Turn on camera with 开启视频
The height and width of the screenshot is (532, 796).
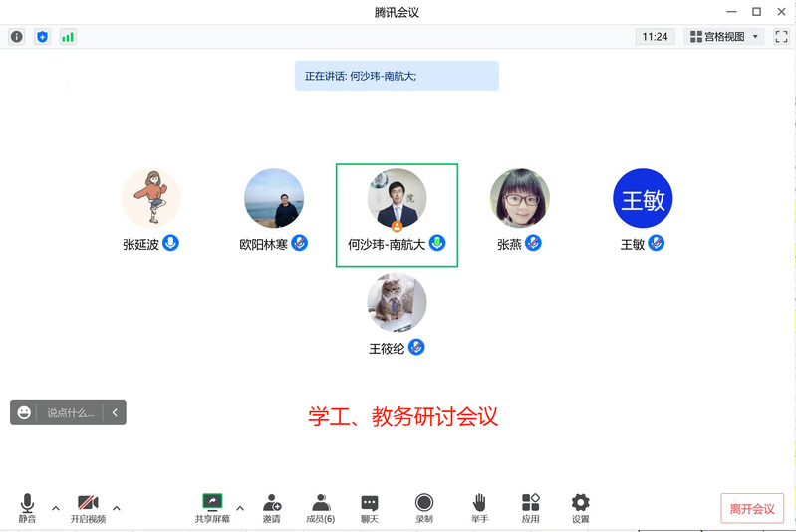pyautogui.click(x=88, y=507)
